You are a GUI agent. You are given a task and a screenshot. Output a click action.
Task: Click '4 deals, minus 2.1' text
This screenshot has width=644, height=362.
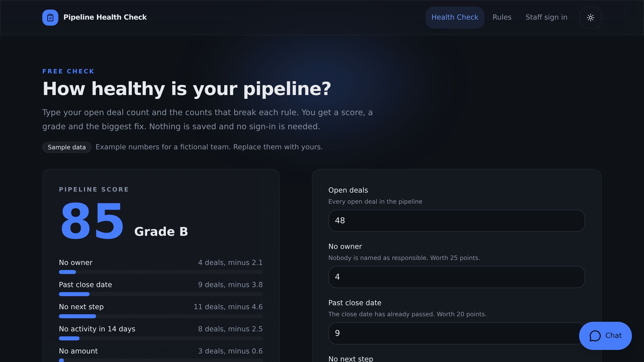(230, 262)
